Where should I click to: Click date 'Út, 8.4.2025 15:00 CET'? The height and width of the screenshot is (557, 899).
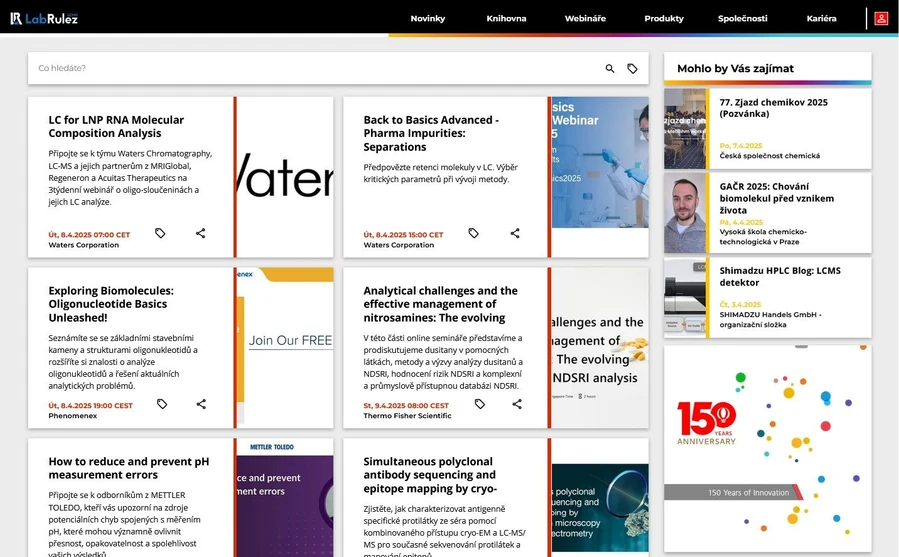coord(403,235)
